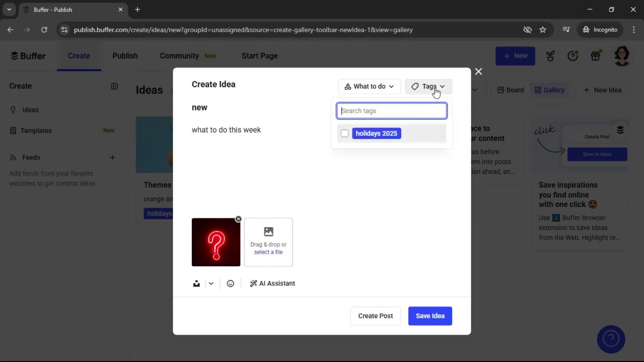Image resolution: width=644 pixels, height=362 pixels.
Task: Open the Community tab
Action: 179,56
